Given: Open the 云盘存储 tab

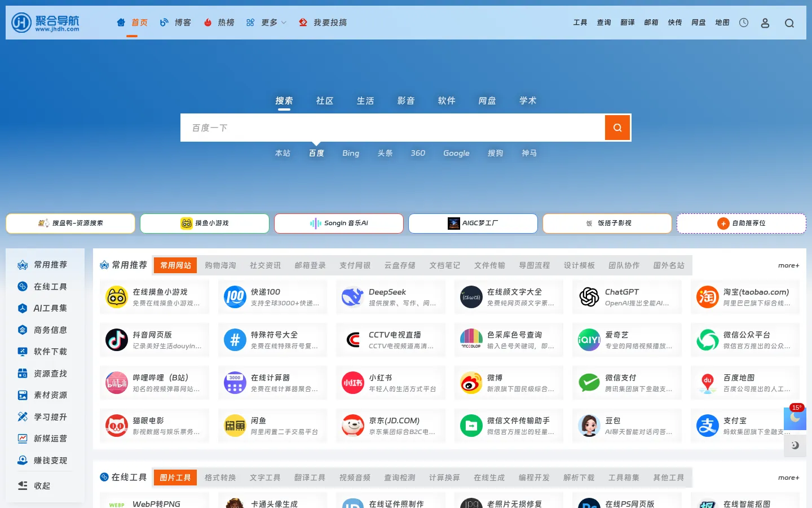Looking at the screenshot, I should point(400,265).
